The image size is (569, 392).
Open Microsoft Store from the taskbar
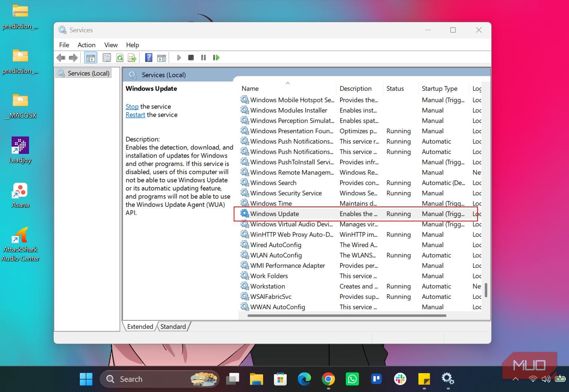point(280,379)
